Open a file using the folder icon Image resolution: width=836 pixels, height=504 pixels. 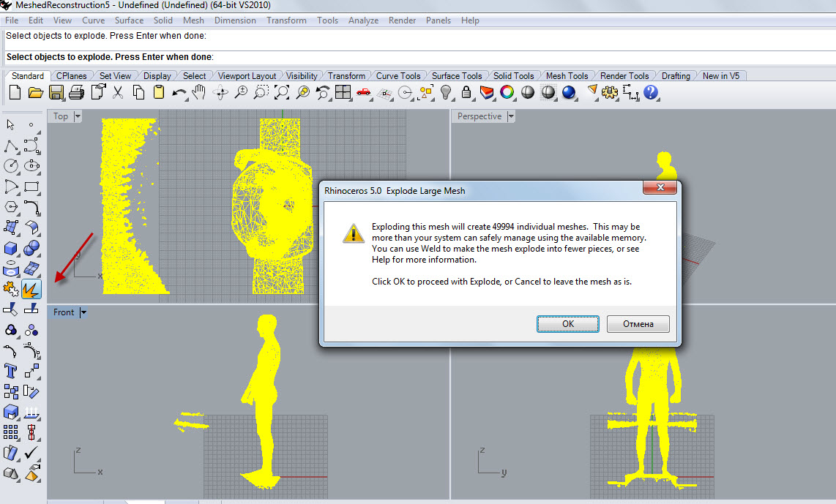(x=35, y=93)
